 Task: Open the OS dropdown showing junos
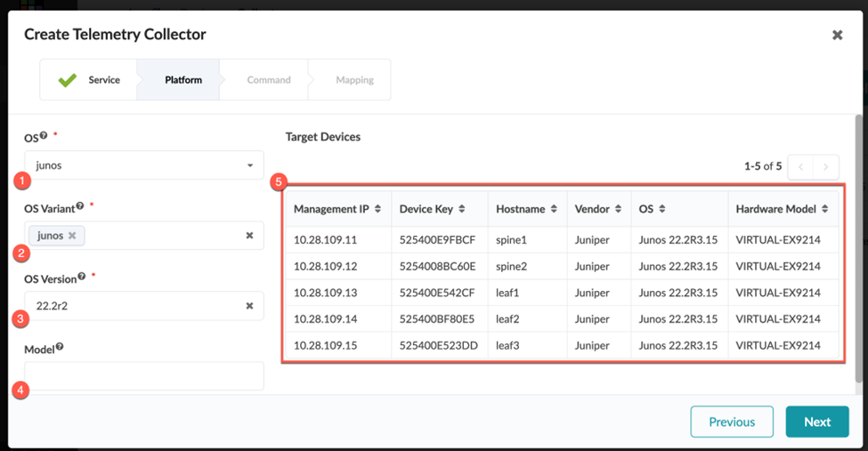click(144, 165)
